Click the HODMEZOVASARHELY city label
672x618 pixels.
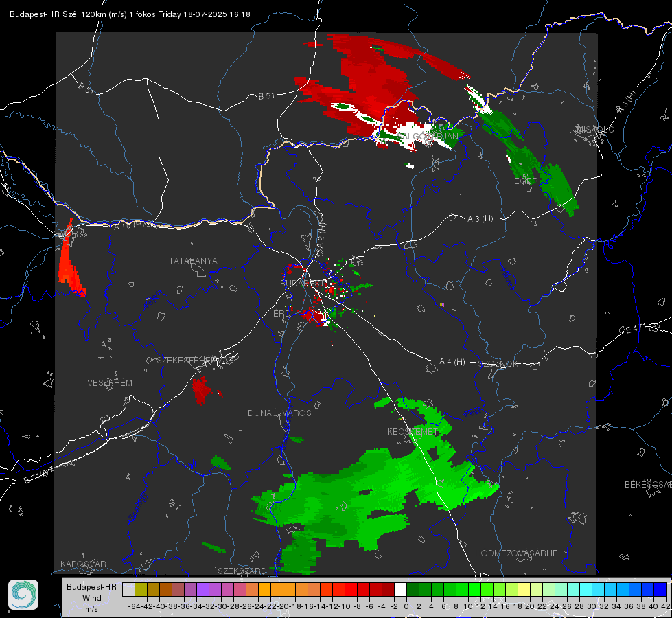click(522, 553)
